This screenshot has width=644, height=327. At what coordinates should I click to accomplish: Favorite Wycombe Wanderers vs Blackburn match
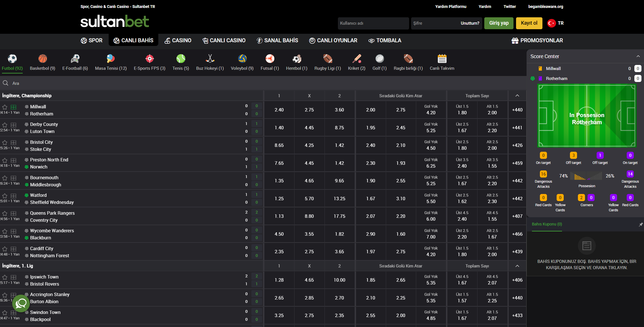5,231
